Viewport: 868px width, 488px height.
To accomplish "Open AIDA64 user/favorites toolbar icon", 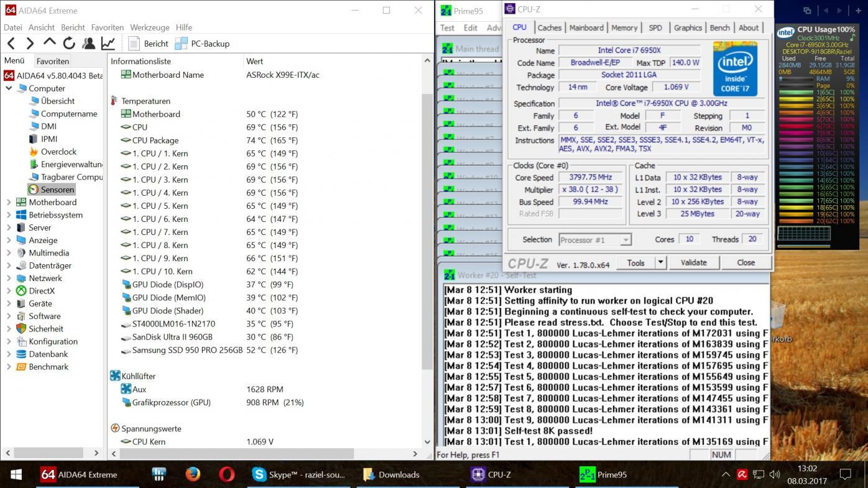I will 88,43.
